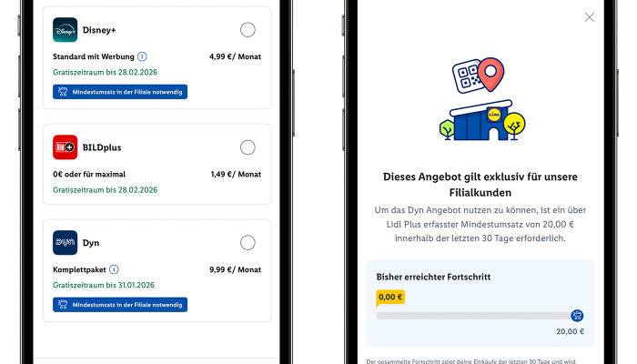Close the Filialkunden offer dialog
Viewport: 637px width, 364px height.
click(x=590, y=16)
